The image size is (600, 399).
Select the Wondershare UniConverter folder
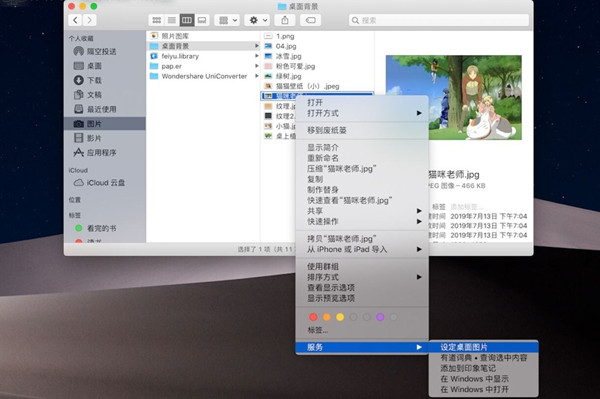pos(204,76)
